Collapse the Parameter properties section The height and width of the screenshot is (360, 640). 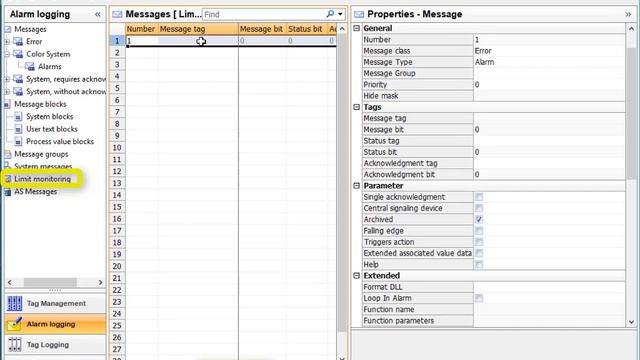tap(356, 186)
